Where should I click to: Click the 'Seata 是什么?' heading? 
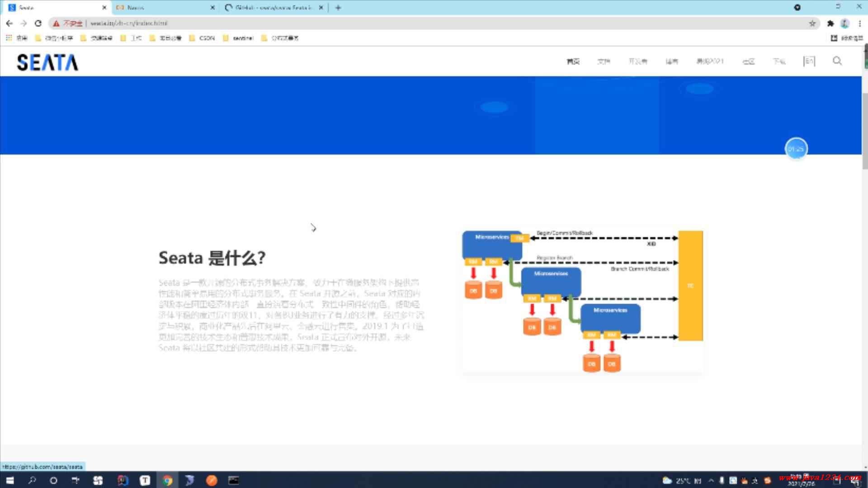coord(212,258)
